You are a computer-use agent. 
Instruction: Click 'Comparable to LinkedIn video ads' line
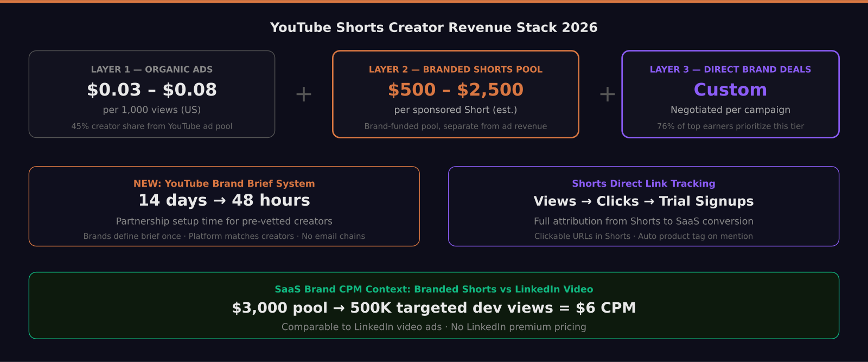434,327
